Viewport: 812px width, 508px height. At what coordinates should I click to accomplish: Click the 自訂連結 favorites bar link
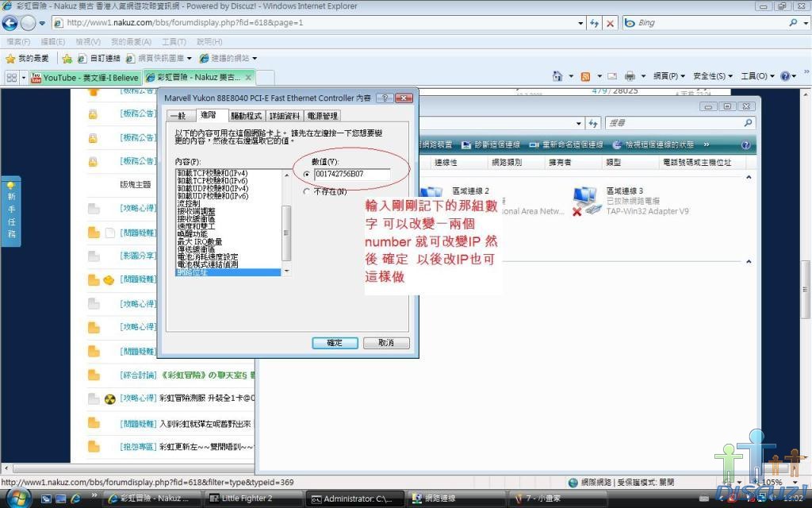click(x=99, y=58)
